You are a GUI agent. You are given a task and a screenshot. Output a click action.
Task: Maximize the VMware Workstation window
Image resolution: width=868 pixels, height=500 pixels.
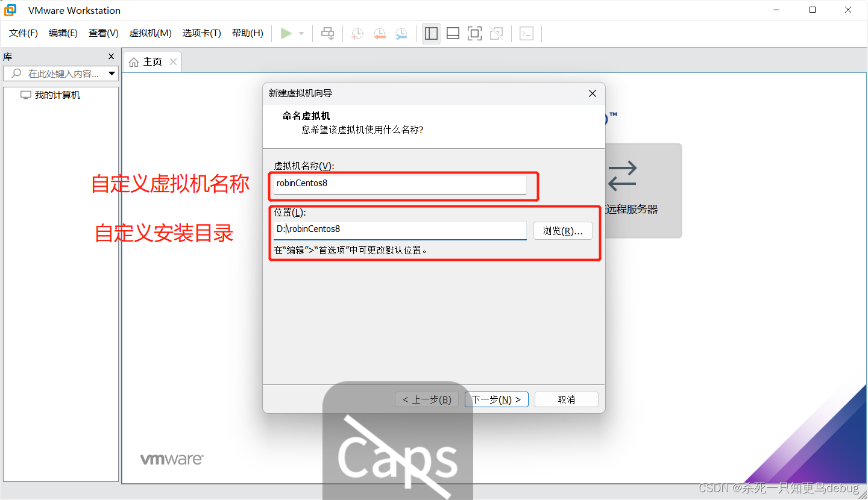[x=813, y=10]
